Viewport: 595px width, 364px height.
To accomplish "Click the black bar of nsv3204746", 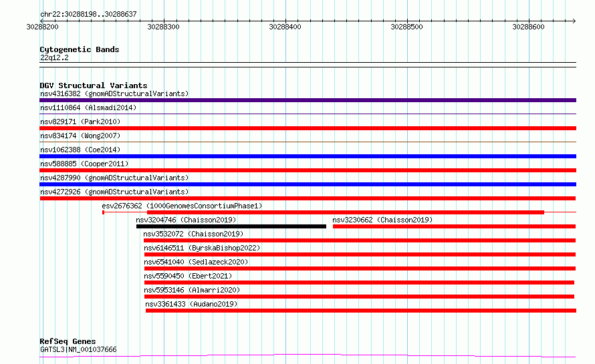I will [x=231, y=226].
